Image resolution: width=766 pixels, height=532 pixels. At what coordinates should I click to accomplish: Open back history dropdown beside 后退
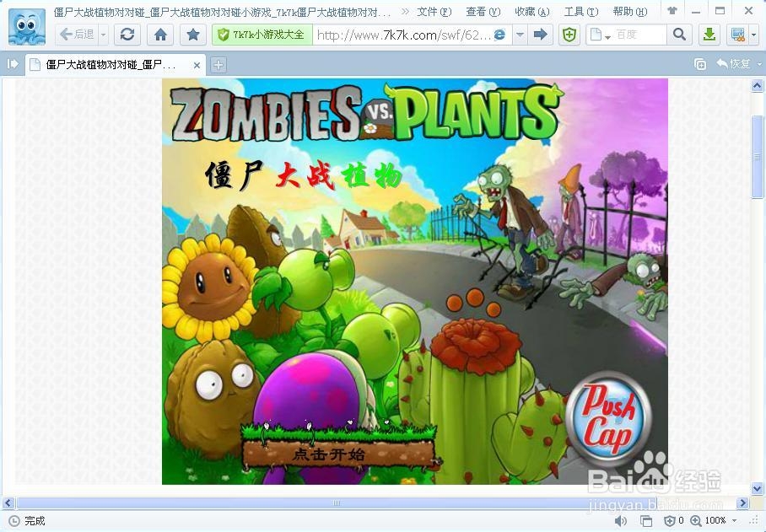[104, 35]
